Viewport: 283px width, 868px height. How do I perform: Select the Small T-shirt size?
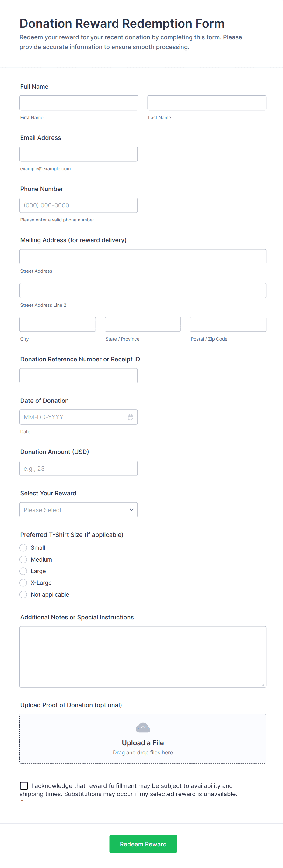click(x=23, y=547)
